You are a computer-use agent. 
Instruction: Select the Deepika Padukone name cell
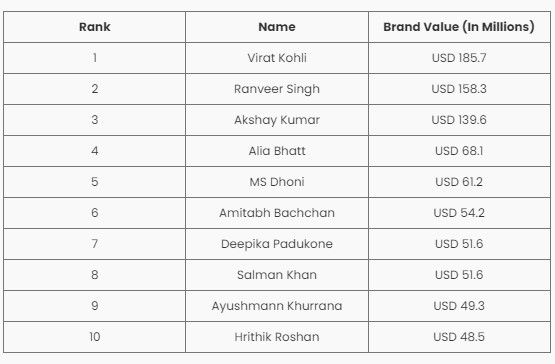coord(277,244)
